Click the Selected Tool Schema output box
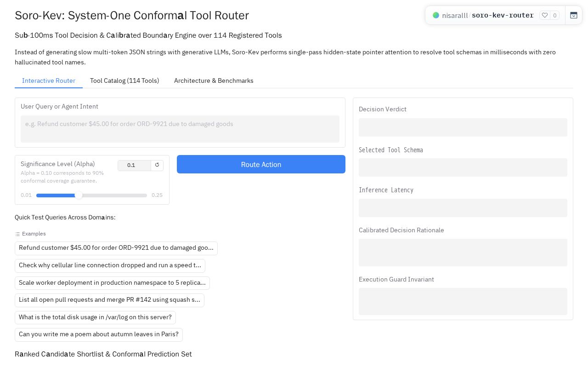 tap(463, 167)
